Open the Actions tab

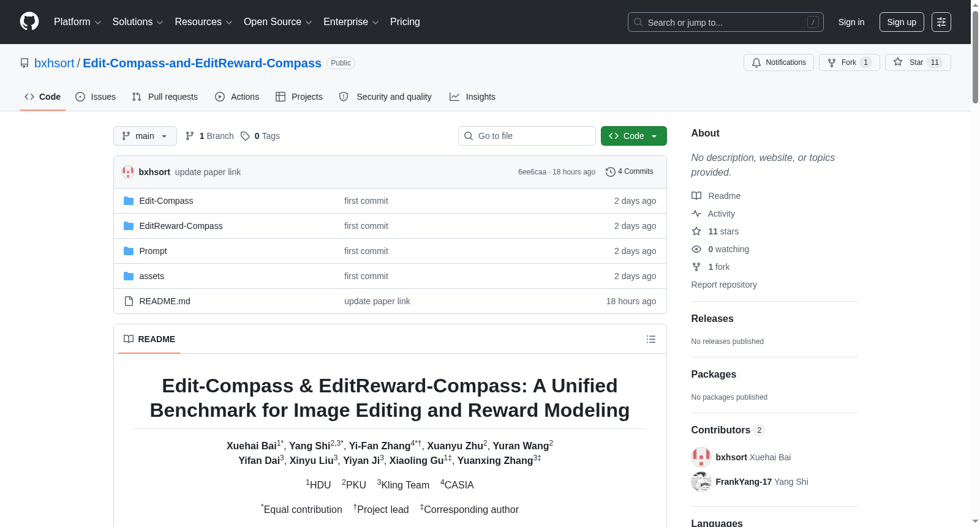click(x=237, y=97)
